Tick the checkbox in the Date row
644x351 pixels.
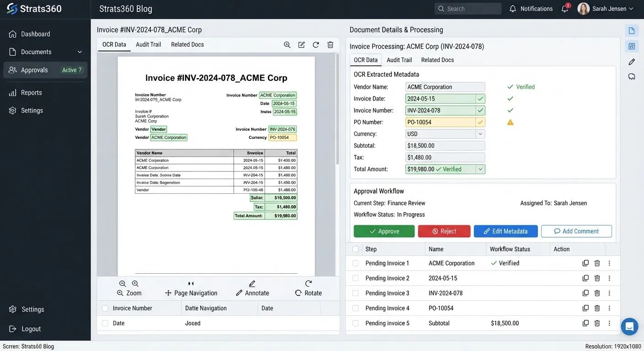tap(105, 323)
